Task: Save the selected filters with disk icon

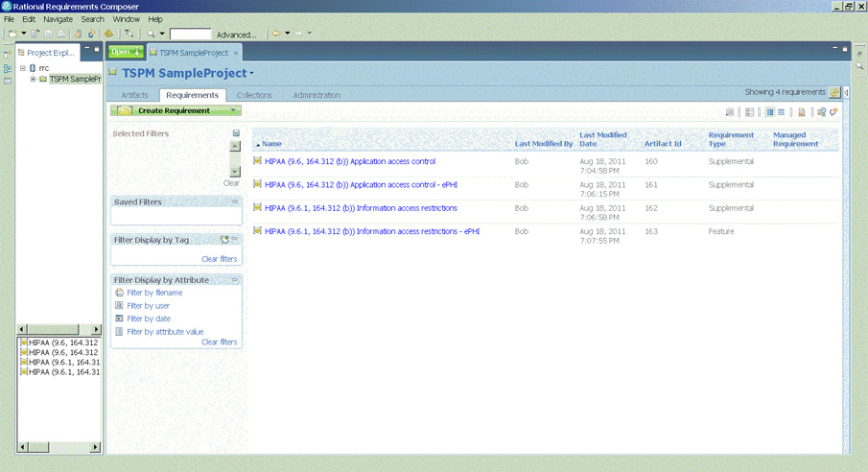Action: [236, 133]
